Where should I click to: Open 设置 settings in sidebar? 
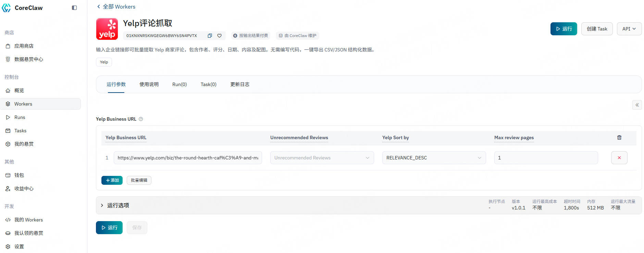pyautogui.click(x=19, y=246)
